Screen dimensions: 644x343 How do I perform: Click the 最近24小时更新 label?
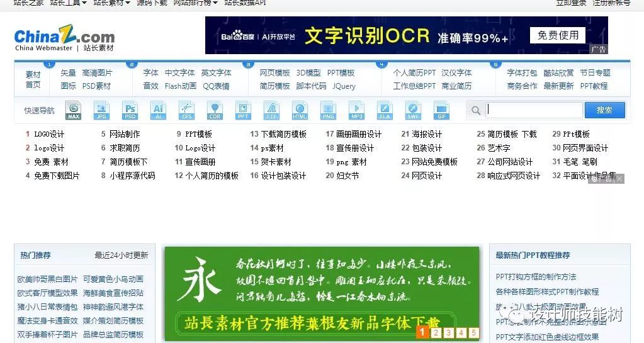(x=121, y=255)
